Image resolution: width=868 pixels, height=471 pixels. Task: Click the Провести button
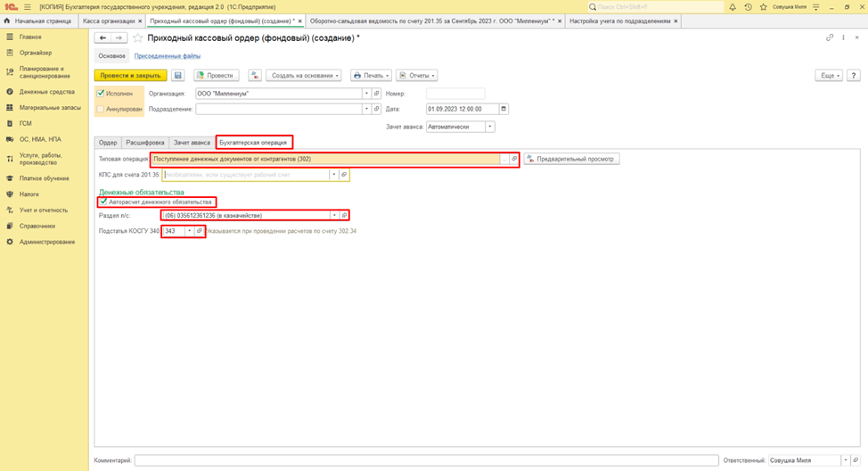[217, 75]
